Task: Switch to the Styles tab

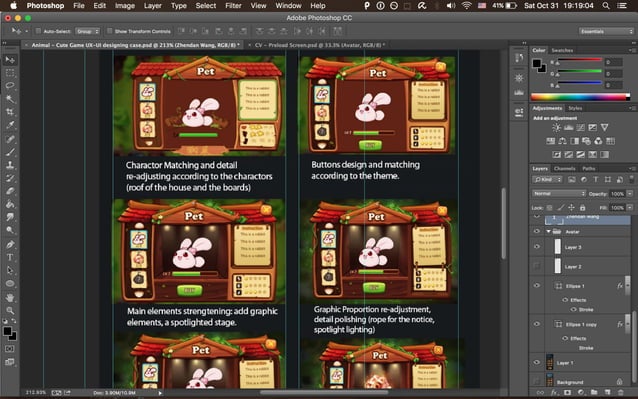Action: coord(575,108)
